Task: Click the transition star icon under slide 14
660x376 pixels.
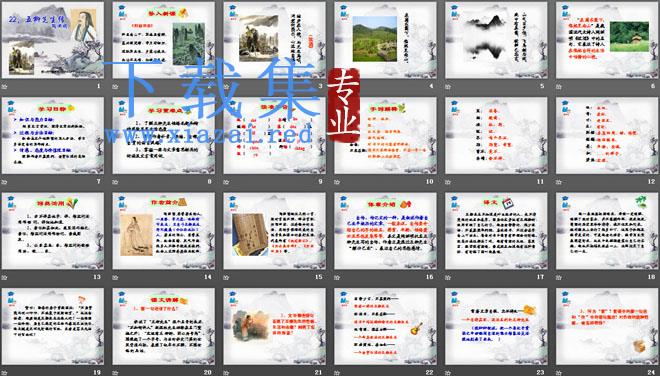Action: click(x=115, y=277)
